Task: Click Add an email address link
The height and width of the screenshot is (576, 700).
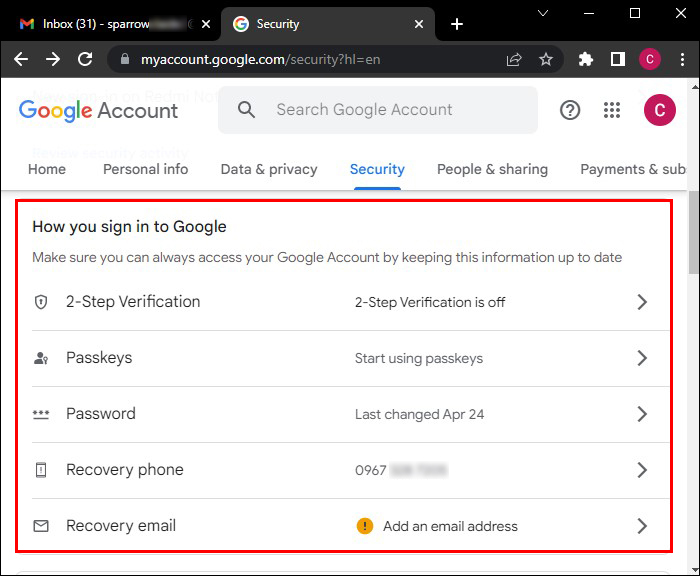Action: 450,526
